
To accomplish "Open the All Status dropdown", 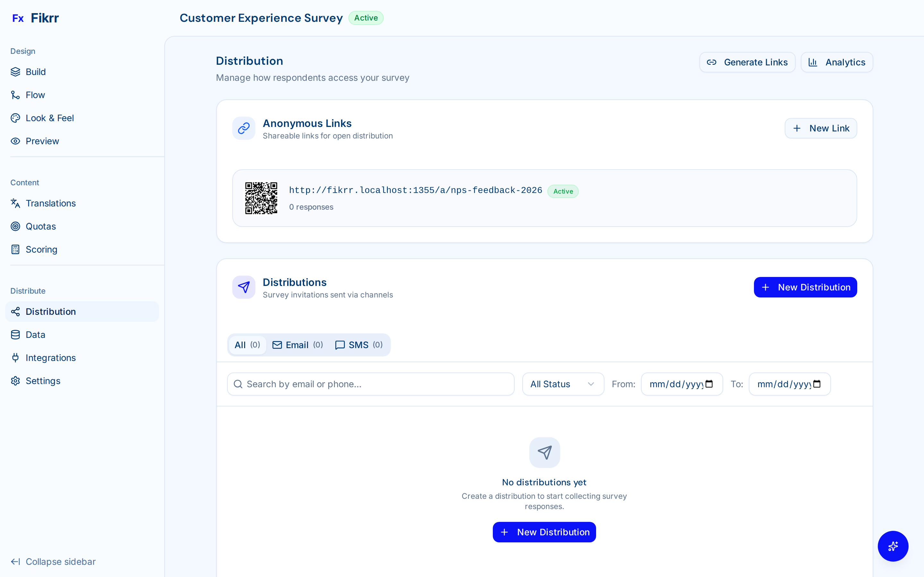I will click(562, 384).
